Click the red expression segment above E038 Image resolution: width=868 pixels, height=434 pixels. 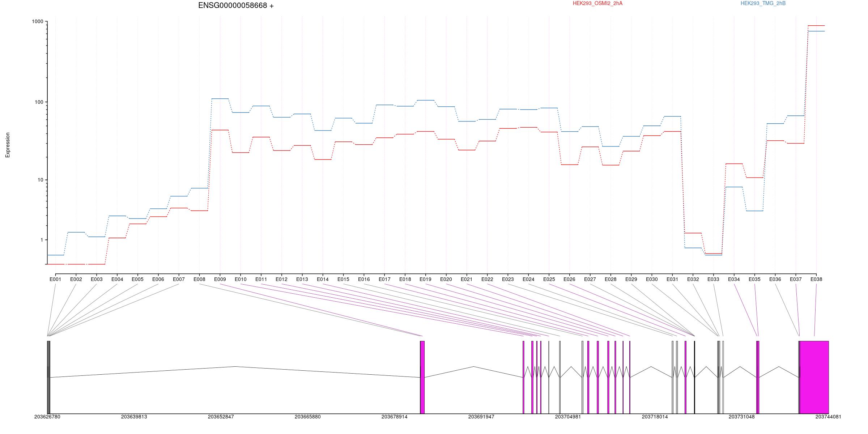point(816,26)
